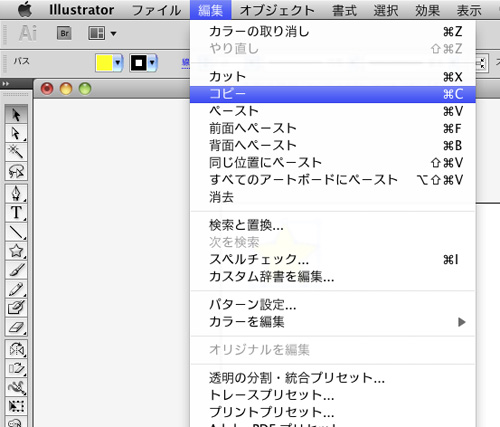This screenshot has height=427, width=500.
Task: Open the arrange documents dropdown arrow
Action: 113,34
